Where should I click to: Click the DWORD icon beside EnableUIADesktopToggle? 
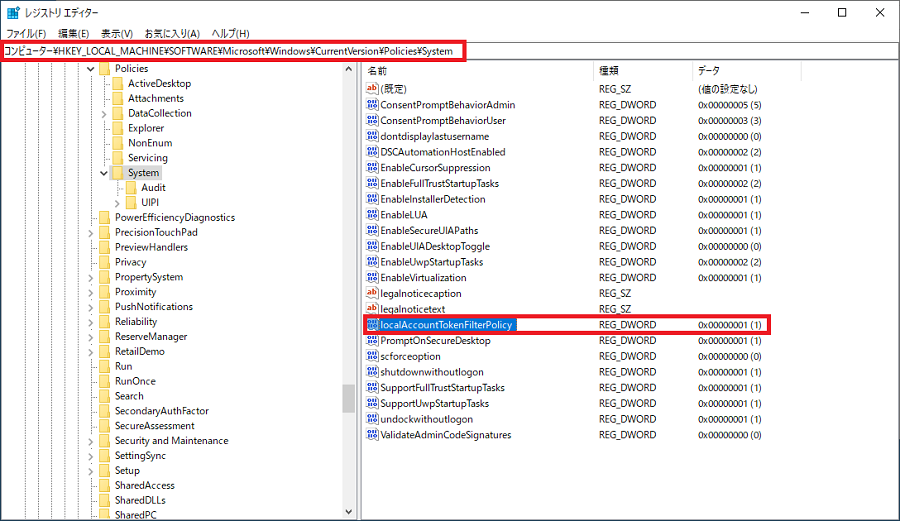click(372, 246)
